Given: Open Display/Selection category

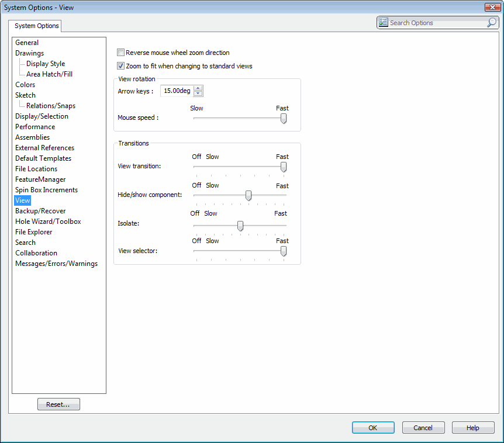Looking at the screenshot, I should [x=42, y=116].
